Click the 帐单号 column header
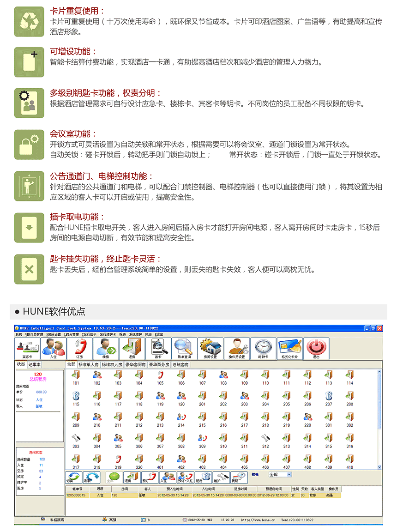 click(77, 489)
